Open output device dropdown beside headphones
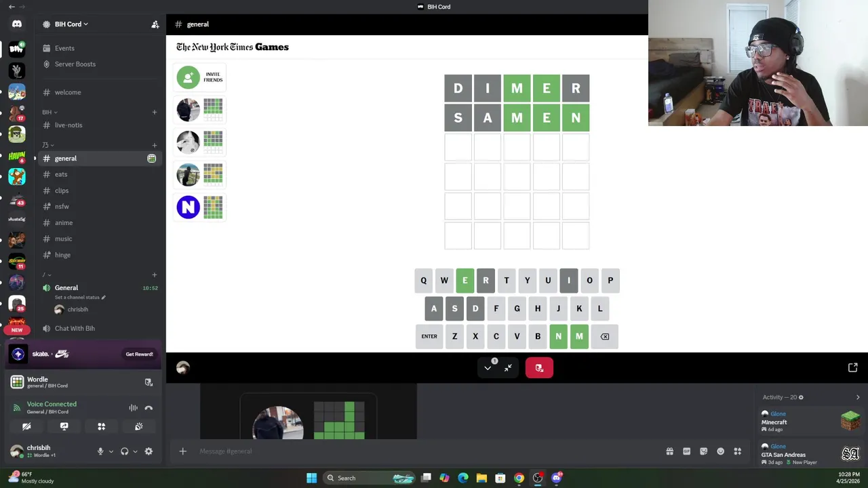Screen dimensions: 868x488 135,451
